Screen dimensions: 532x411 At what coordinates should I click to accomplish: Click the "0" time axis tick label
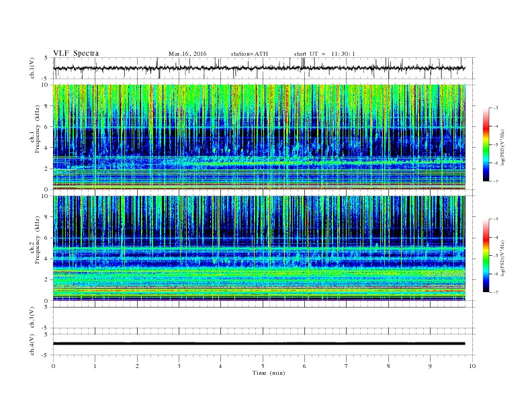pos(53,366)
